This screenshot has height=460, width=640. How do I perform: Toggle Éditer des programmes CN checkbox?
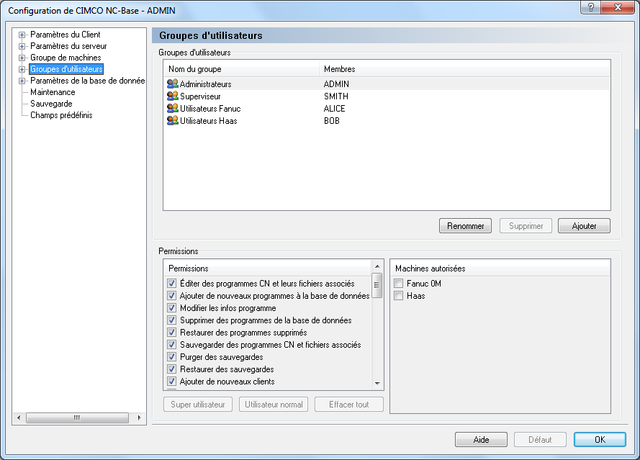pos(172,283)
